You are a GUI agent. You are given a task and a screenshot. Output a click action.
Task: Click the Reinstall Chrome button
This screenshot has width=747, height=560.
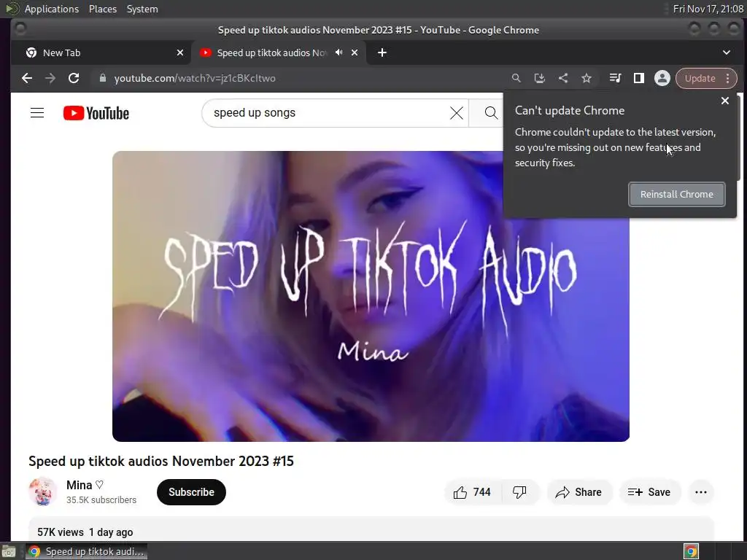point(676,194)
